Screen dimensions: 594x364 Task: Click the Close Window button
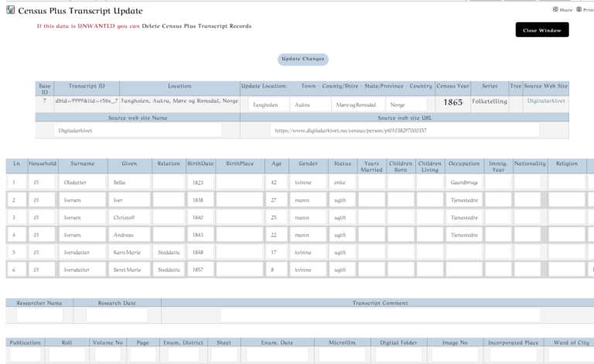tap(541, 30)
